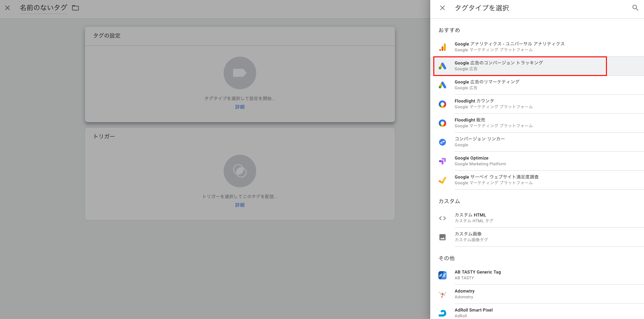
Task: Open 詳細 link under タグの設定
Action: pyautogui.click(x=240, y=107)
